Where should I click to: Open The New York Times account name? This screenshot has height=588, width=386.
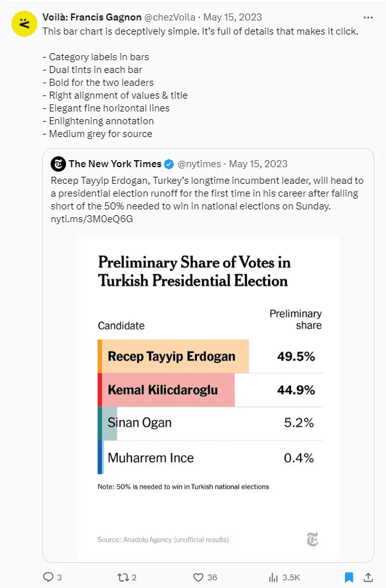pos(115,164)
